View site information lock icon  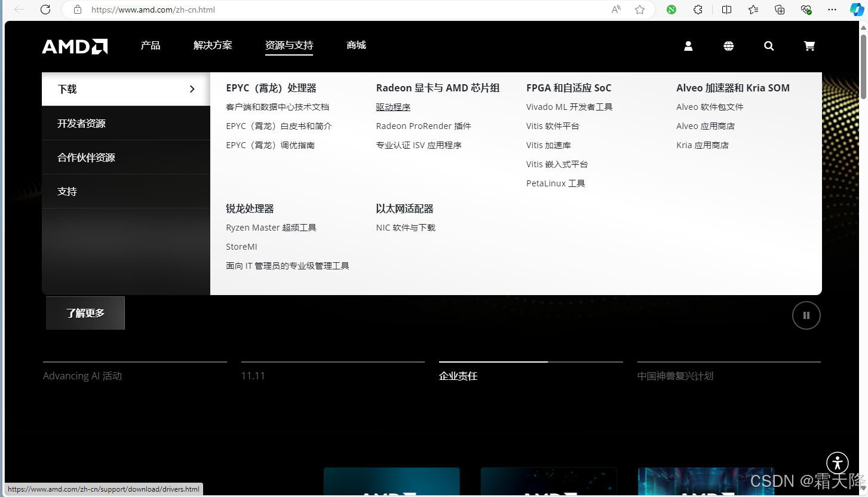(77, 10)
